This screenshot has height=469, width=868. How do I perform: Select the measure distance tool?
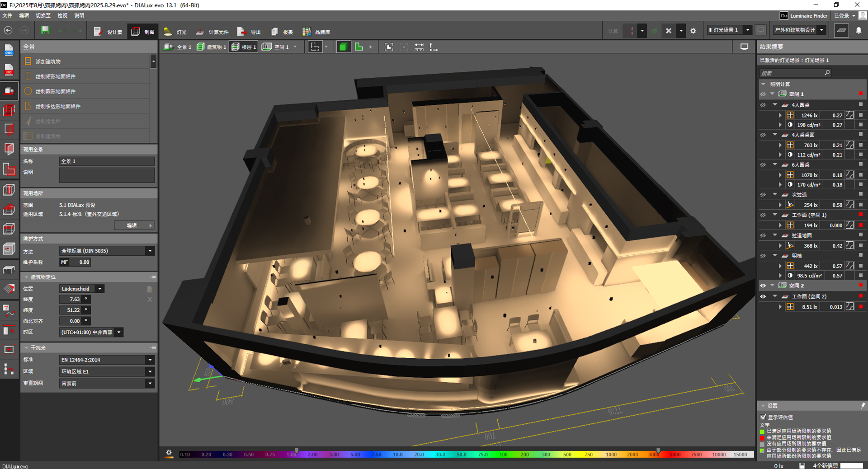click(x=419, y=47)
